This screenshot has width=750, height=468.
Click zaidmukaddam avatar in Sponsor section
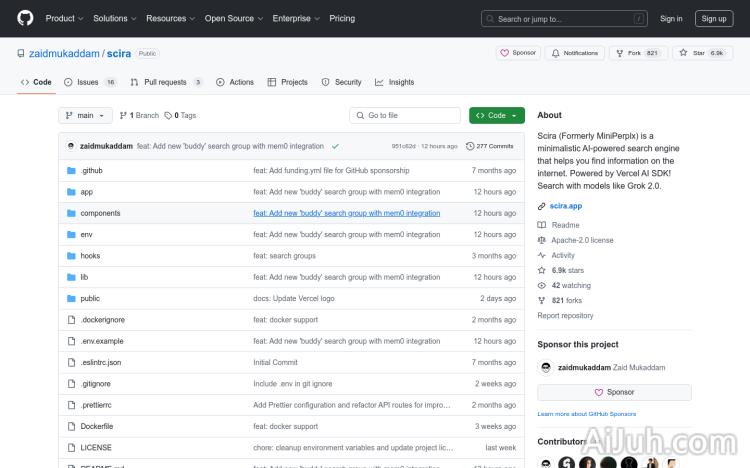coord(546,368)
